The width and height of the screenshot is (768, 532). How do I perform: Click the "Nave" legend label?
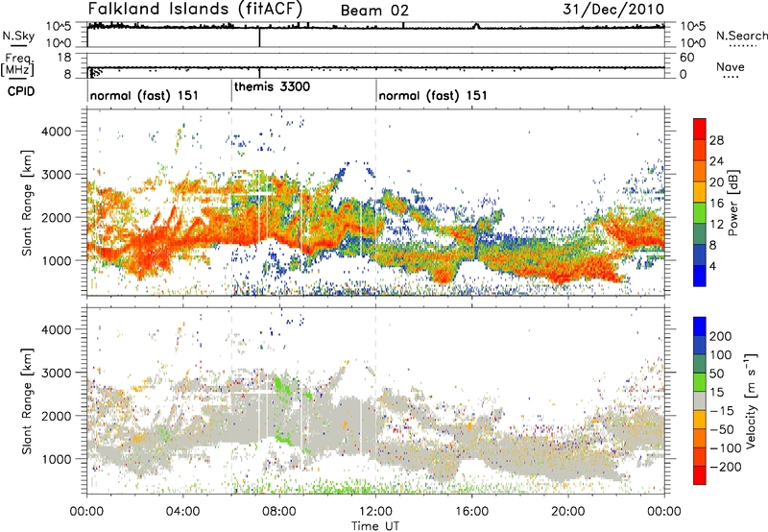pyautogui.click(x=731, y=67)
